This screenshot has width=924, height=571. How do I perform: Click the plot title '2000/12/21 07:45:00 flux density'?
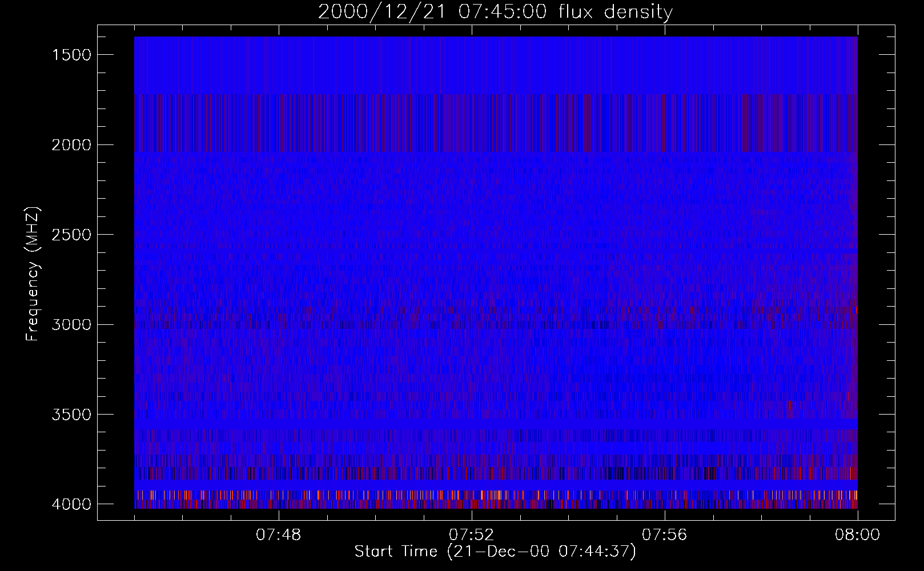point(495,12)
